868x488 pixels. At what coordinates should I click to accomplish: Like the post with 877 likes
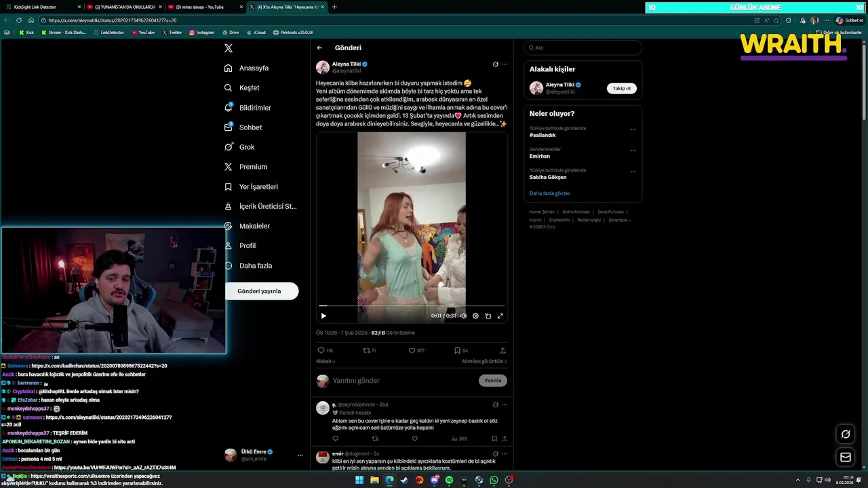click(416, 350)
